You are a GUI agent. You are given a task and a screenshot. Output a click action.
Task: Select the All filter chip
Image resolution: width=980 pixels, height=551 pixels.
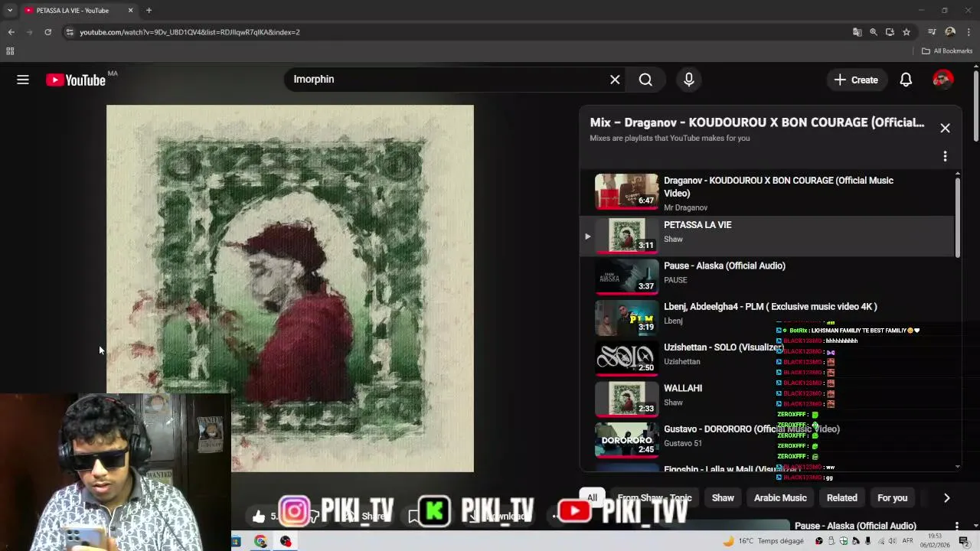(x=592, y=497)
